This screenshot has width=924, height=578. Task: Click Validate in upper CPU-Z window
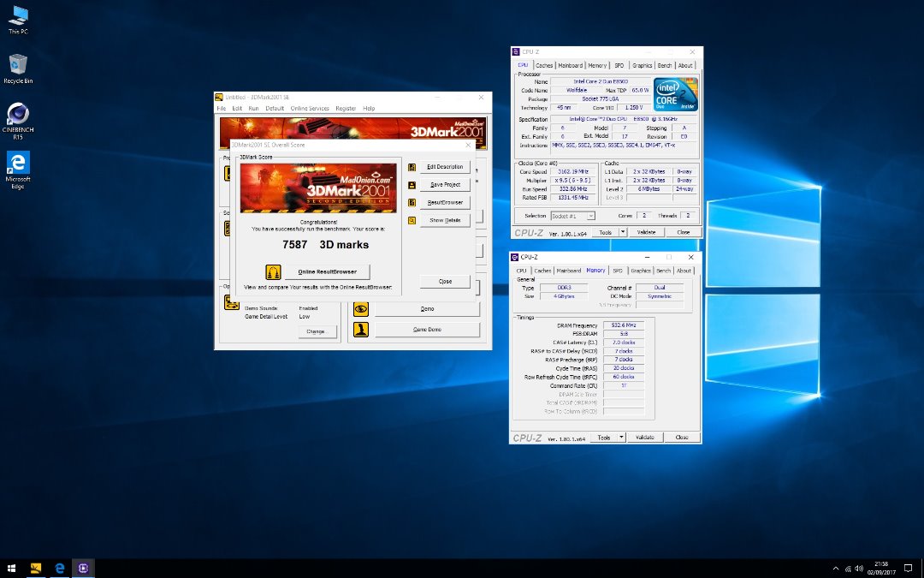[x=646, y=232]
